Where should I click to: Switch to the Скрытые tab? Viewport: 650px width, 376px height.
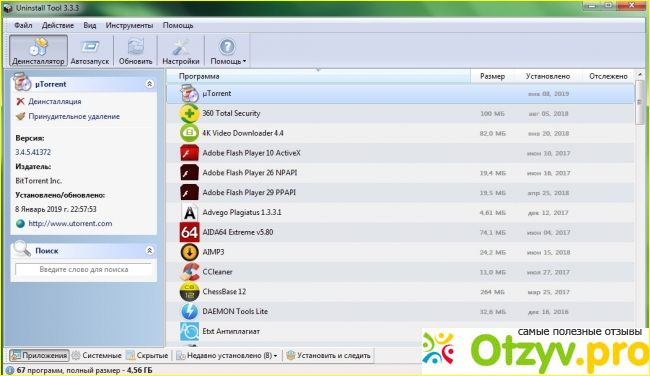click(148, 355)
